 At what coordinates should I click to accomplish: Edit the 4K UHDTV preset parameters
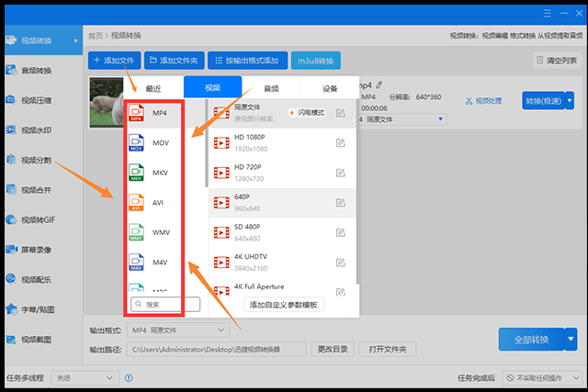[x=341, y=263]
